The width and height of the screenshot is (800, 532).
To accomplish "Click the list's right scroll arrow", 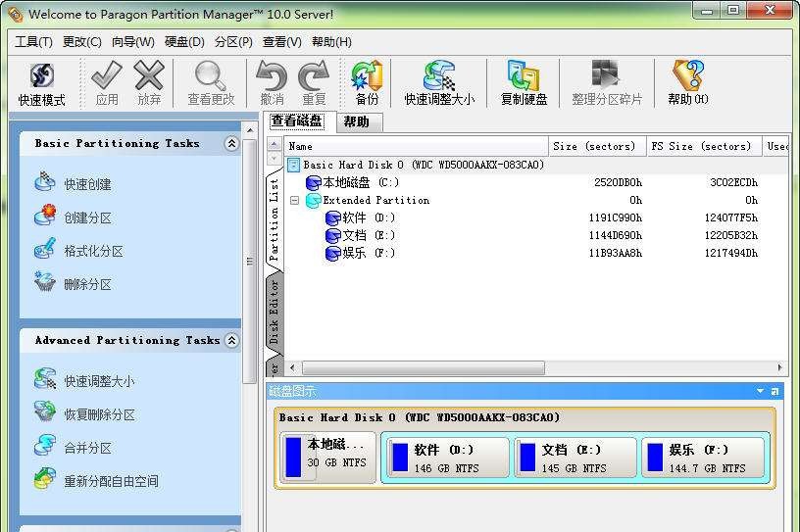I will [x=779, y=367].
